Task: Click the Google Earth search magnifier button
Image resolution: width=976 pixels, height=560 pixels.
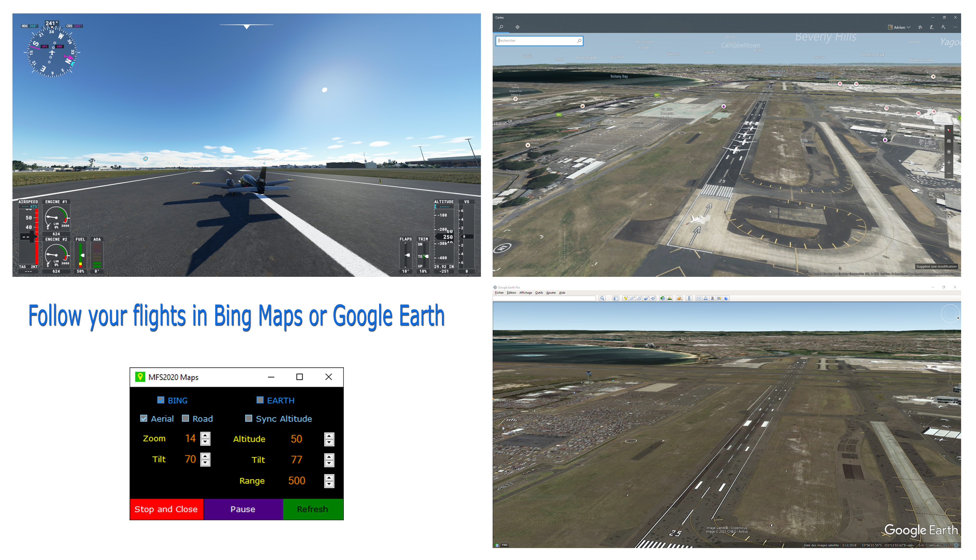Action: 602,299
